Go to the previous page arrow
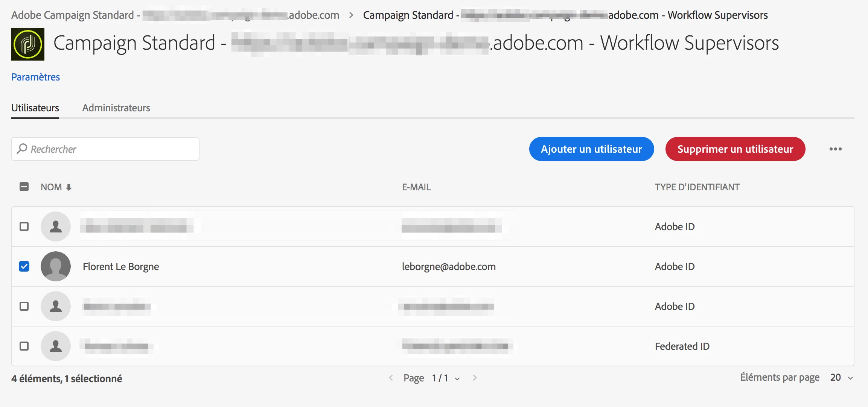The height and width of the screenshot is (407, 868). [391, 378]
